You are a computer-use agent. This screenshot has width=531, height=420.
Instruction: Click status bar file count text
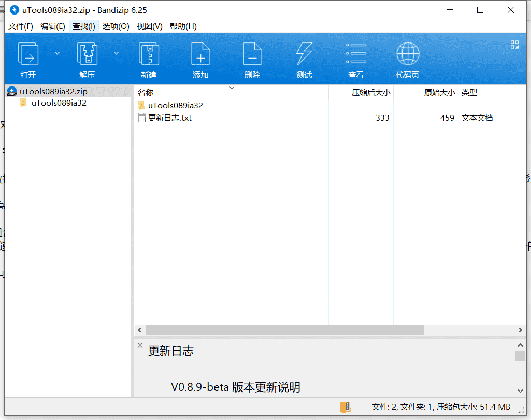[441, 407]
